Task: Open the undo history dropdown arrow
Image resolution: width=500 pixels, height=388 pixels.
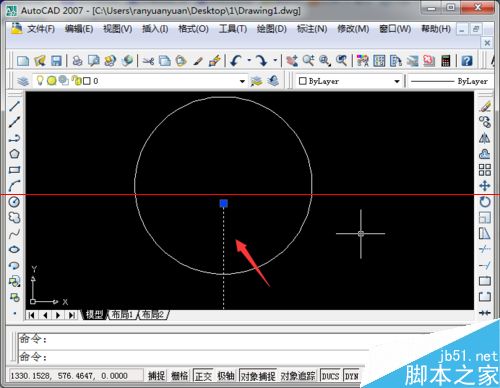Action: [x=249, y=61]
